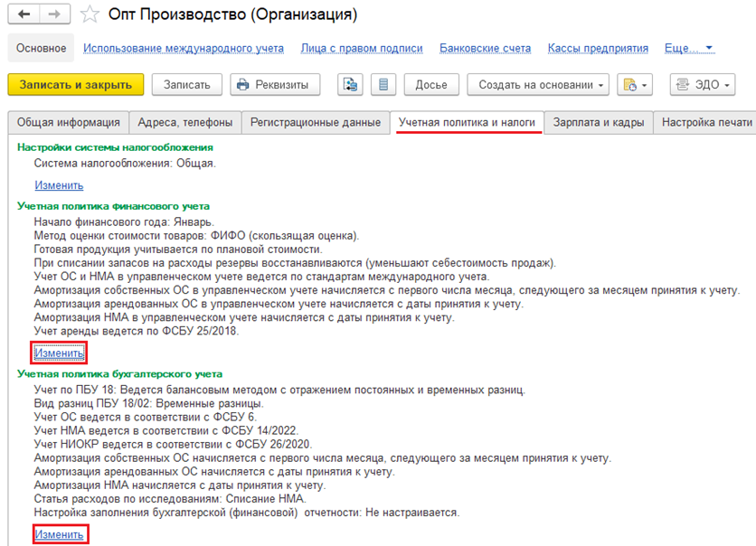Select the Основное section

[41, 48]
